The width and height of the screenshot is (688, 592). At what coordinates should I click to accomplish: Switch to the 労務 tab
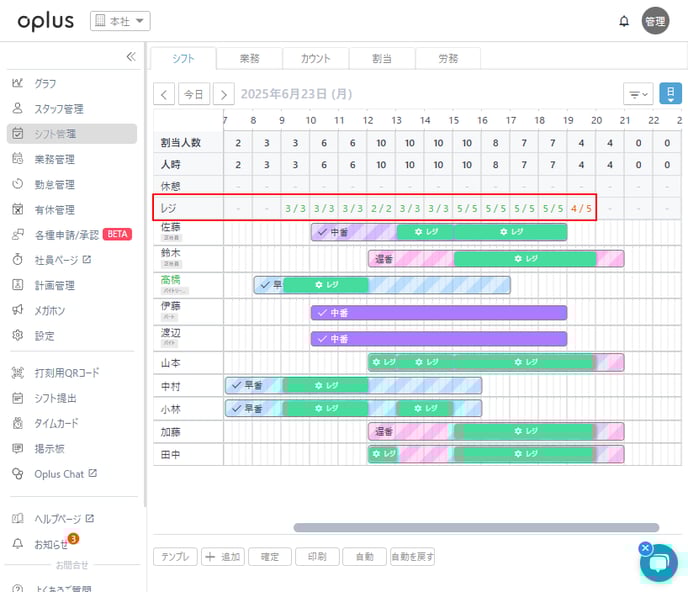click(x=447, y=58)
